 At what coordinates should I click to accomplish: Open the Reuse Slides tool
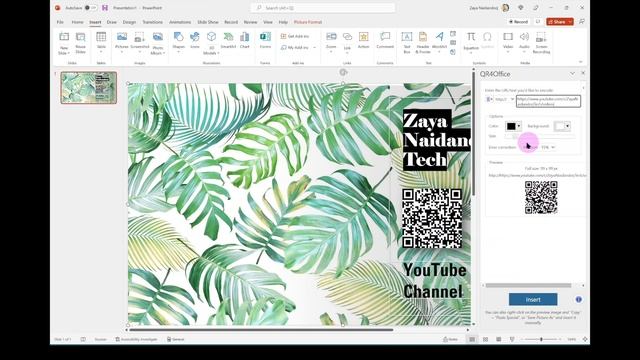[x=80, y=43]
